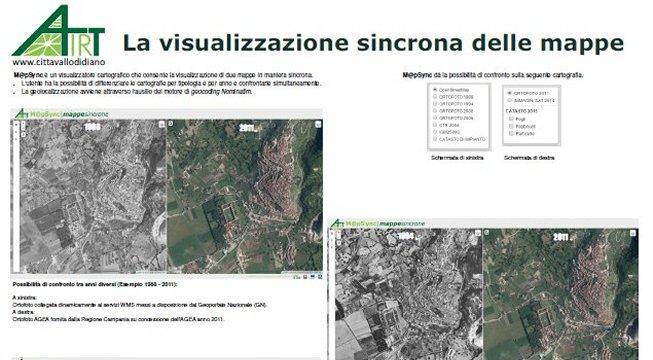This screenshot has height=360, width=653.
Task: Open layer switcher on 1988 map pane
Action: tap(162, 124)
